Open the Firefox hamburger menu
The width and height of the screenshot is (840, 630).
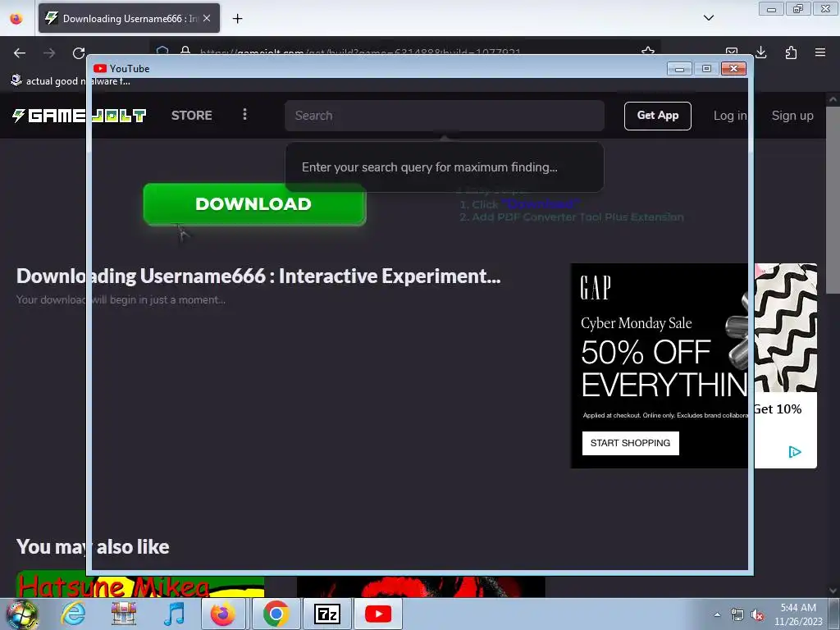(820, 52)
